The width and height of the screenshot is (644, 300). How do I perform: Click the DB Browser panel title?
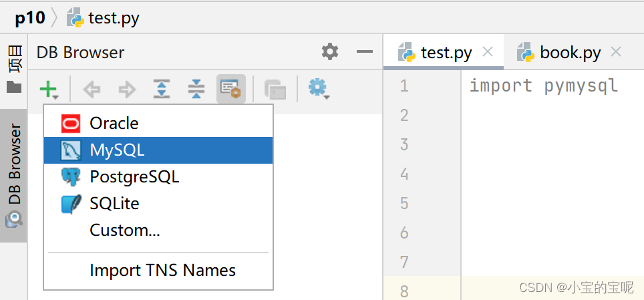(80, 53)
